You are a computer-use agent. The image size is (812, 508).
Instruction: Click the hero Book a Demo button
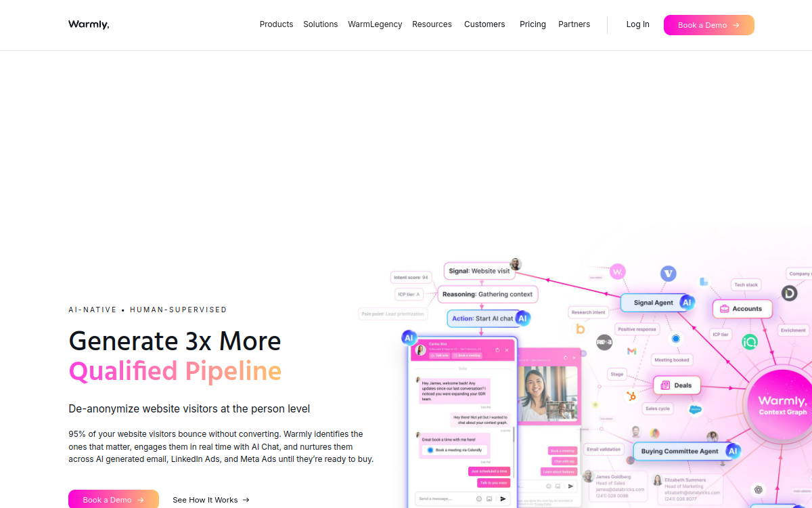113,500
